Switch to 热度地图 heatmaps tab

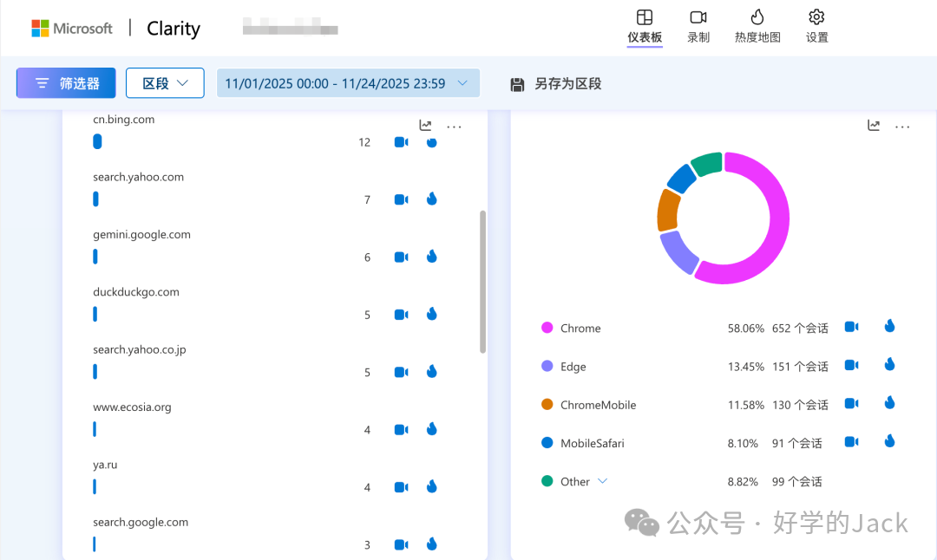point(757,26)
